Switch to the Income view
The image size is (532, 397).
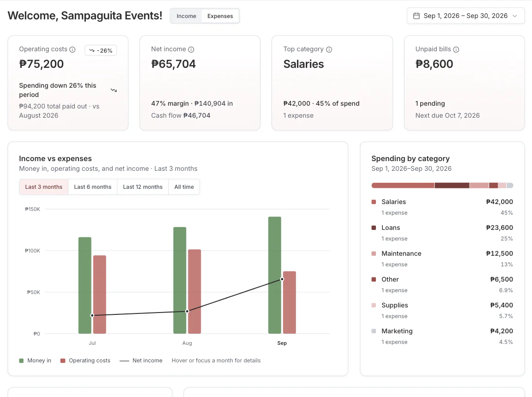(x=186, y=16)
